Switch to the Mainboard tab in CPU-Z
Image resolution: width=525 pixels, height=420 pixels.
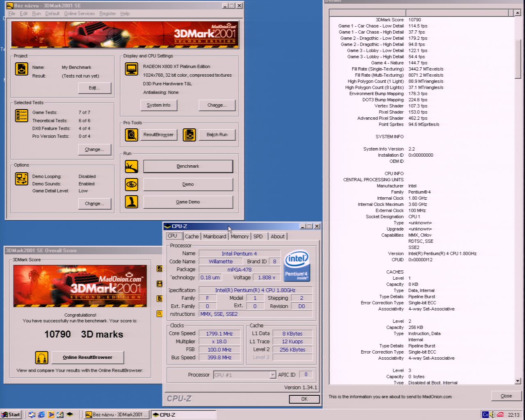pos(215,236)
